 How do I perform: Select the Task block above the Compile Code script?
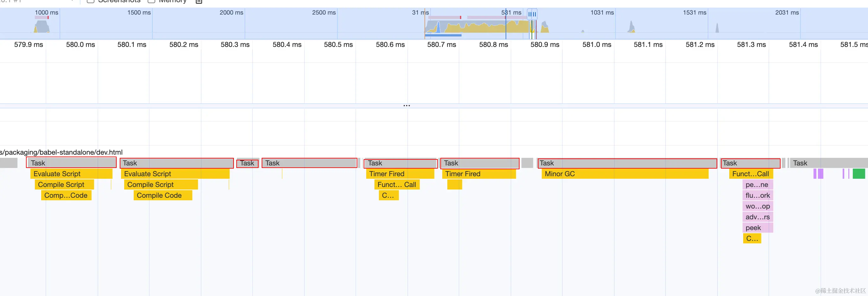[176, 163]
